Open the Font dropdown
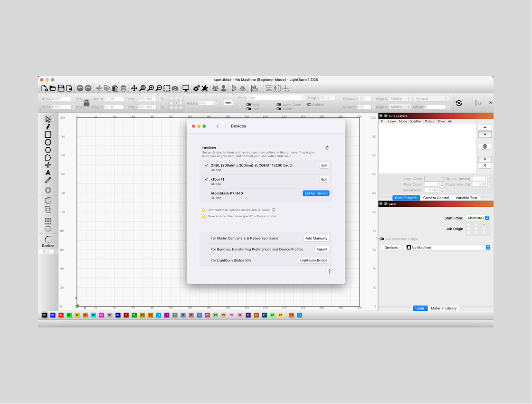The image size is (532, 404). pyautogui.click(x=276, y=98)
